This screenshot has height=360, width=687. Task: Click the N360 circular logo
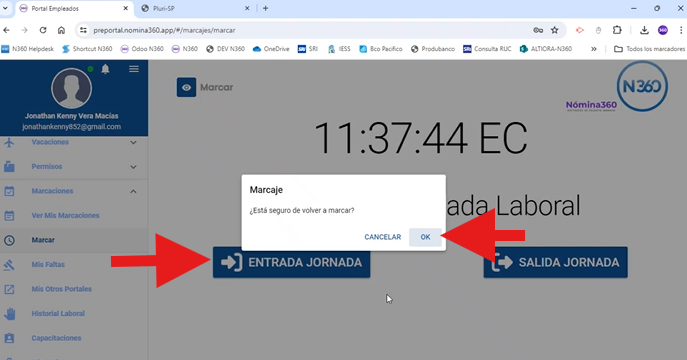642,86
